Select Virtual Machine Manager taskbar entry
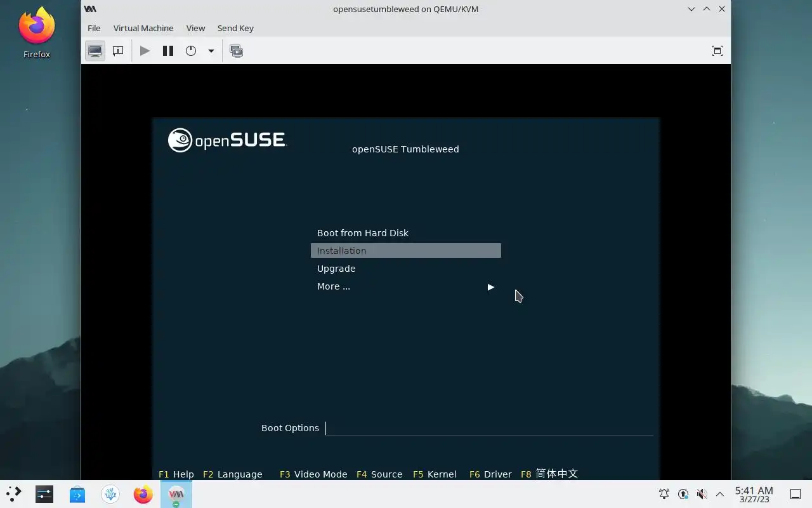This screenshot has height=508, width=812. (x=176, y=494)
